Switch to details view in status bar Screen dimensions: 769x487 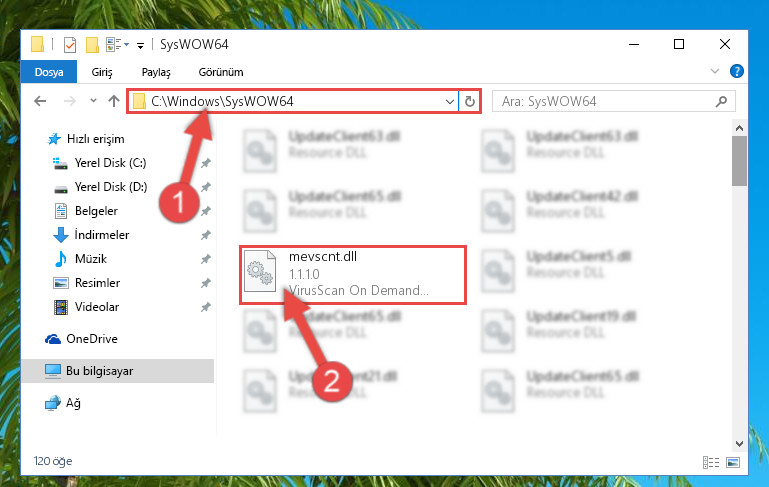click(711, 462)
